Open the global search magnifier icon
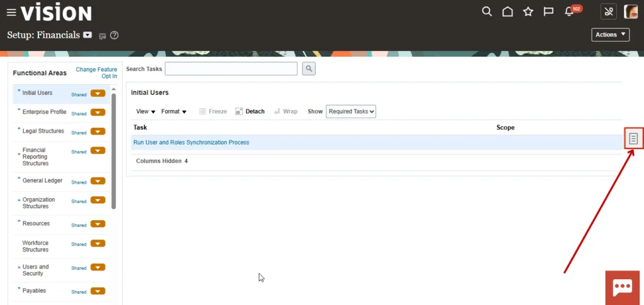Image resolution: width=644 pixels, height=305 pixels. coord(487,11)
